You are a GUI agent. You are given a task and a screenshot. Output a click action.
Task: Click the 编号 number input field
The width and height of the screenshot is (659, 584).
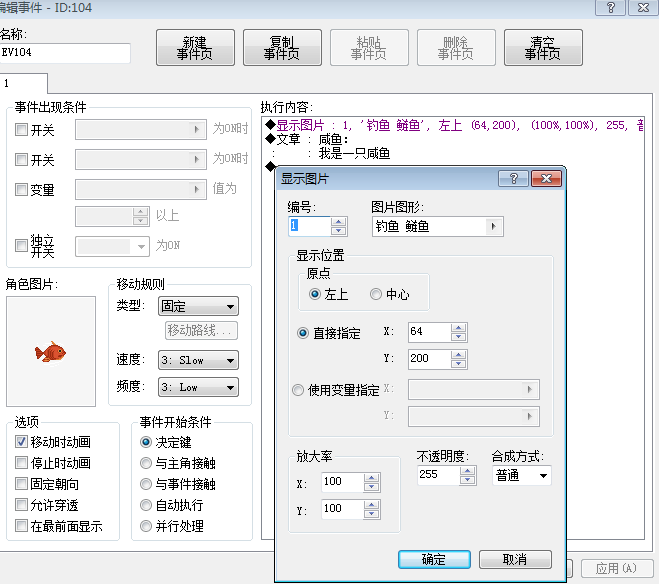tap(309, 226)
